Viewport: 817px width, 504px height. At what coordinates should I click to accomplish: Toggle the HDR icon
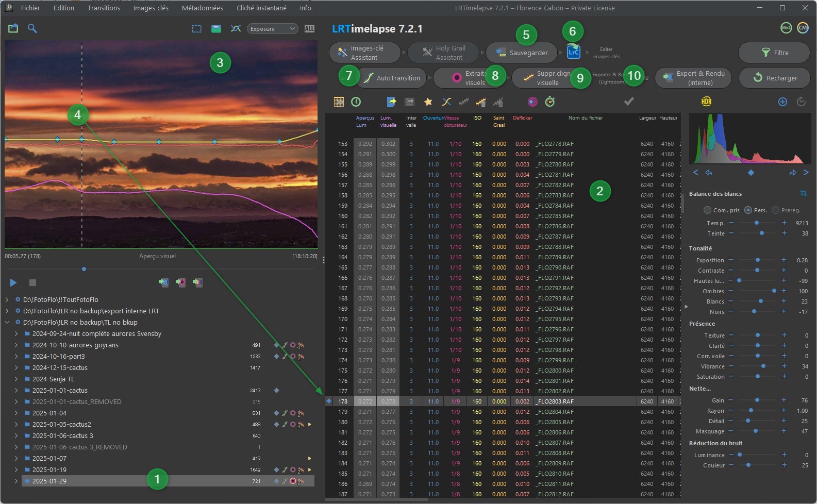pos(706,102)
